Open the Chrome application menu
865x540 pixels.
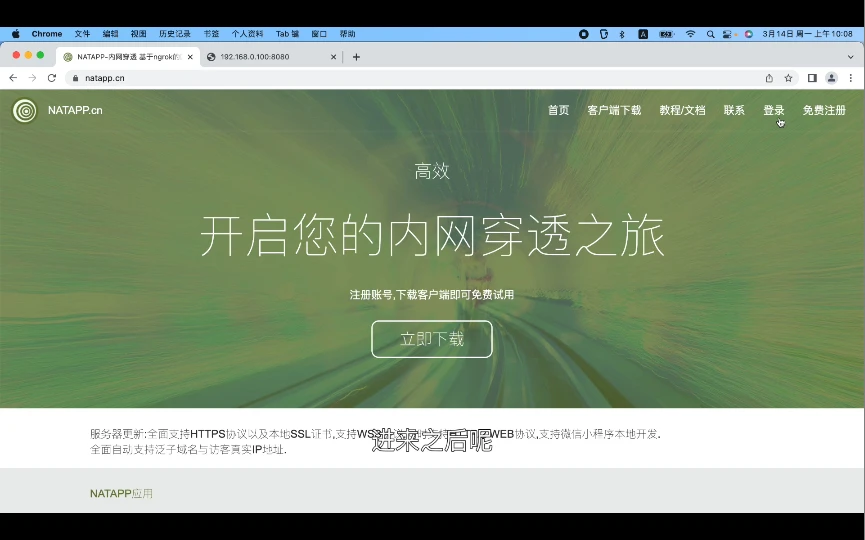point(47,34)
